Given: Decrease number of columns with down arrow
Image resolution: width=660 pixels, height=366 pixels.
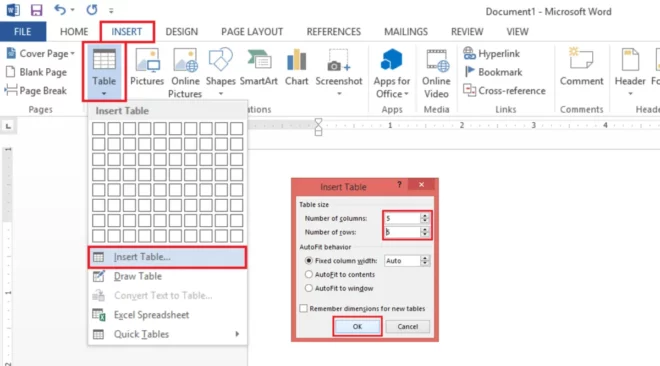Looking at the screenshot, I should (x=425, y=221).
